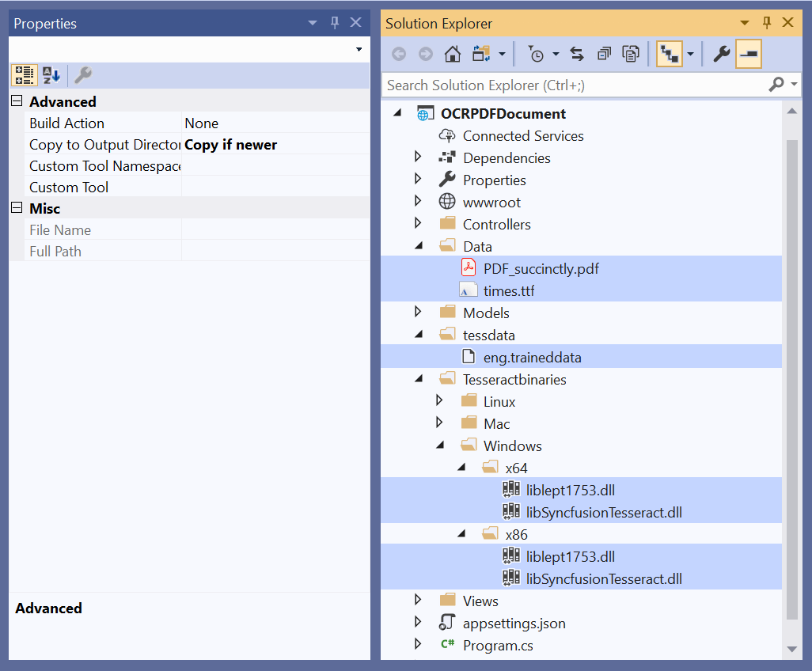Click the Sync with Active Document icon

pos(577,54)
